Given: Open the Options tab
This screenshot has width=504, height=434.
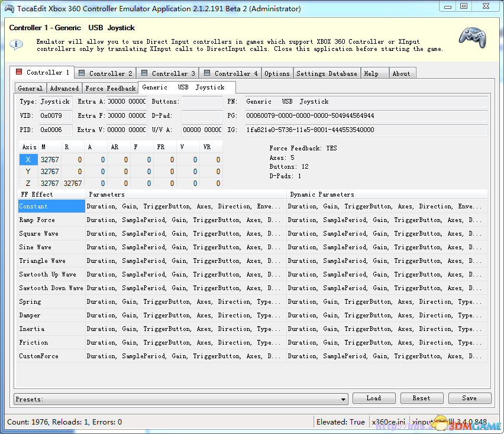Looking at the screenshot, I should (277, 73).
